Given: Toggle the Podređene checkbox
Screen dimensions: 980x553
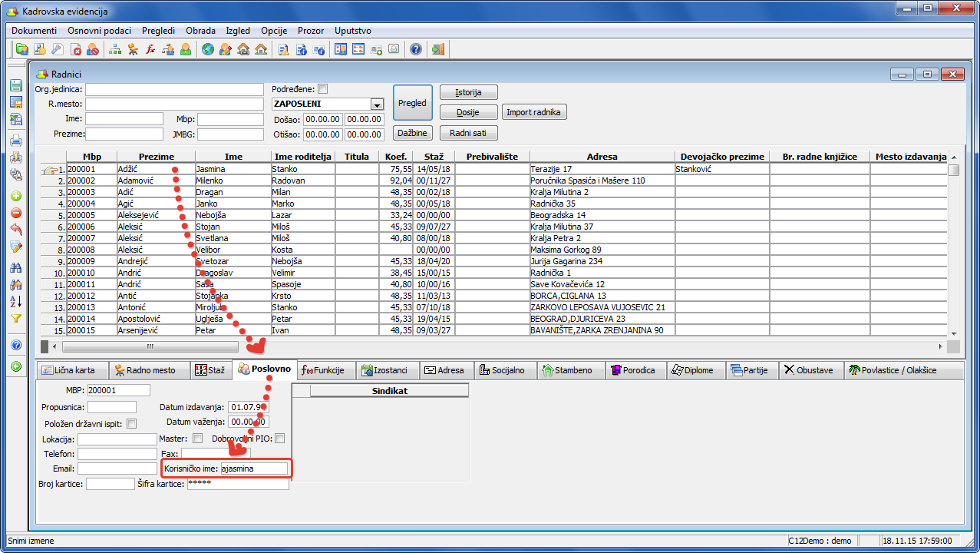Looking at the screenshot, I should 322,88.
